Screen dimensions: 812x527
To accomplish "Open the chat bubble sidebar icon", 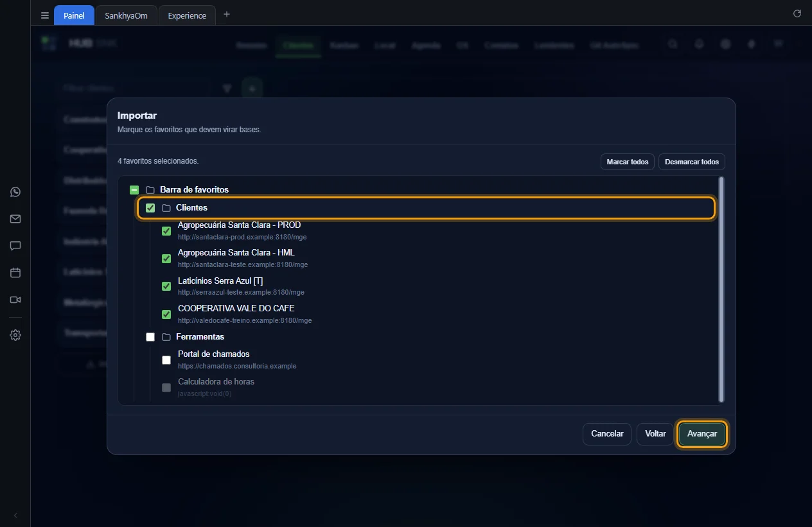I will [x=15, y=246].
